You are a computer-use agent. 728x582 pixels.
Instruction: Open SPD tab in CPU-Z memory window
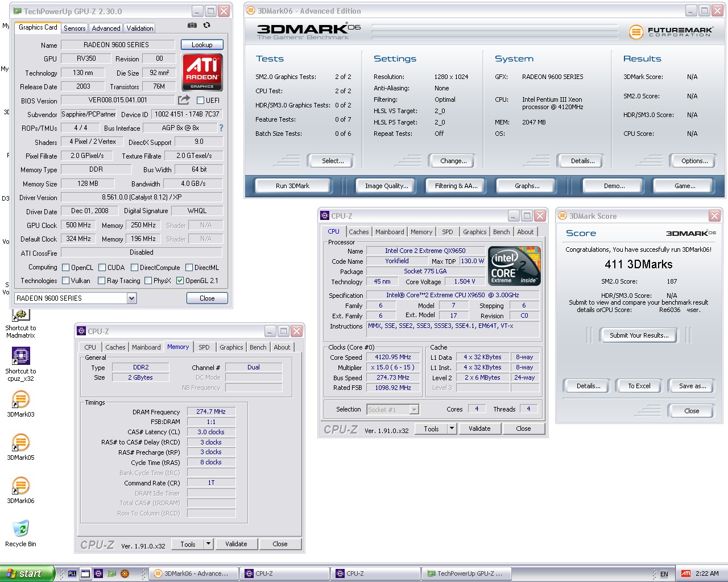pyautogui.click(x=204, y=347)
